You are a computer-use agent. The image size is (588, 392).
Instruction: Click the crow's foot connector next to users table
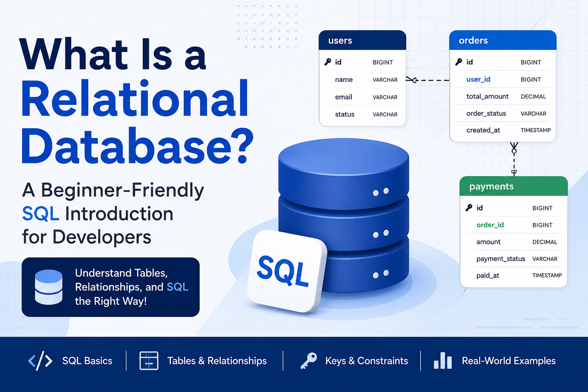pyautogui.click(x=412, y=80)
